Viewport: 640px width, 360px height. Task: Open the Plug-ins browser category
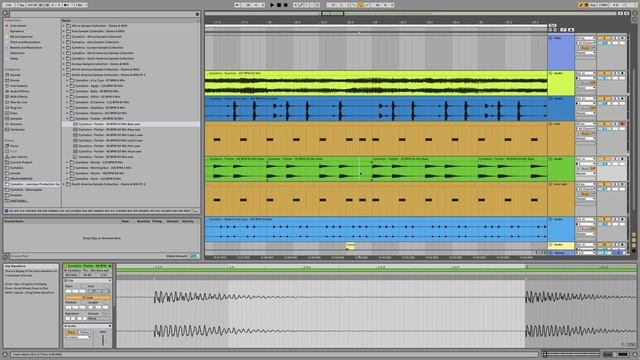16,108
